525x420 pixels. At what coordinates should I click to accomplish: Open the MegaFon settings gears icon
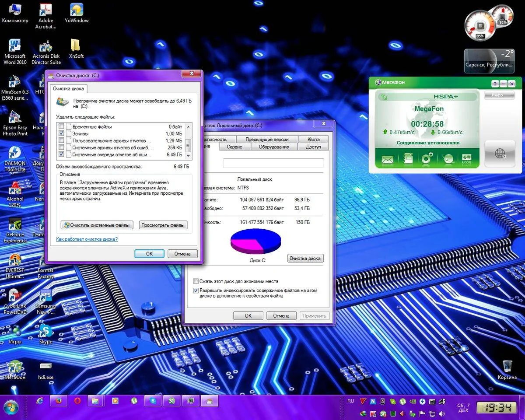pyautogui.click(x=427, y=159)
